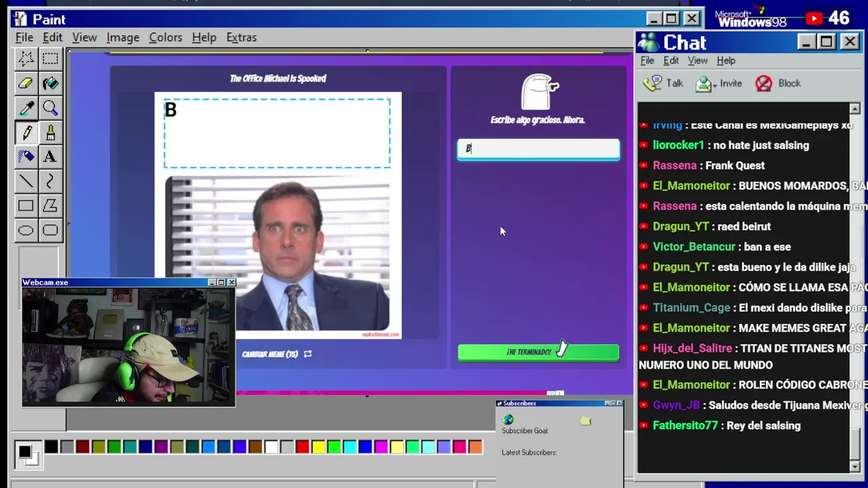Click the caption text input field
868x488 pixels.
538,149
